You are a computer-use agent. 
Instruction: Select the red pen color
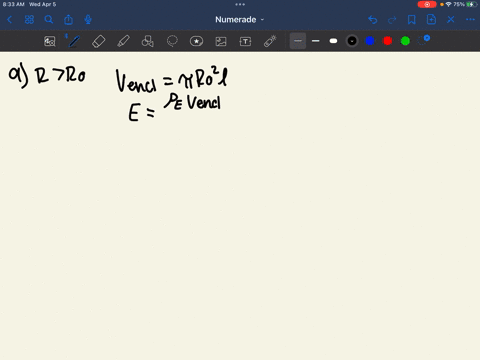click(x=388, y=41)
